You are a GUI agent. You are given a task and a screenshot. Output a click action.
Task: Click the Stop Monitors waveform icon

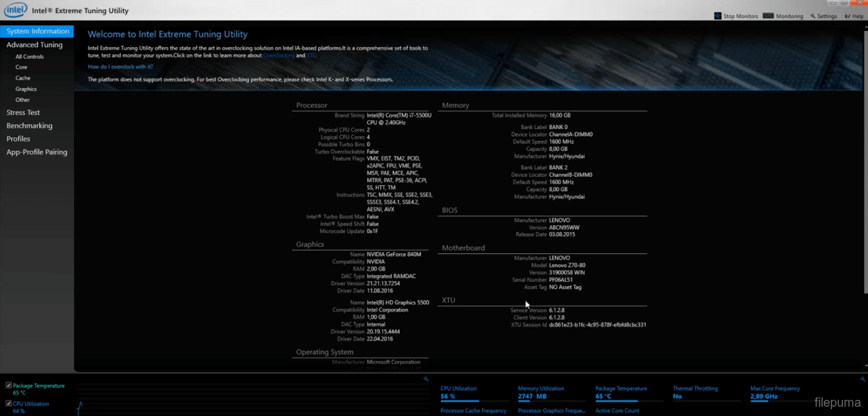718,16
